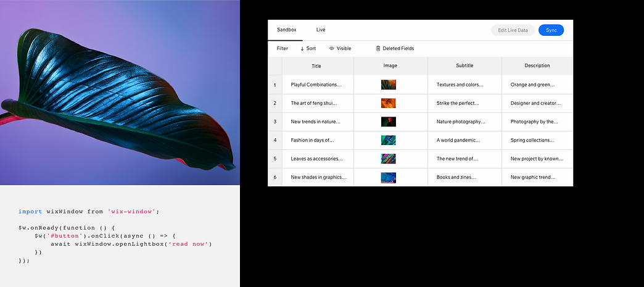The height and width of the screenshot is (287, 644).
Task: Select the Image column header
Action: (x=390, y=66)
